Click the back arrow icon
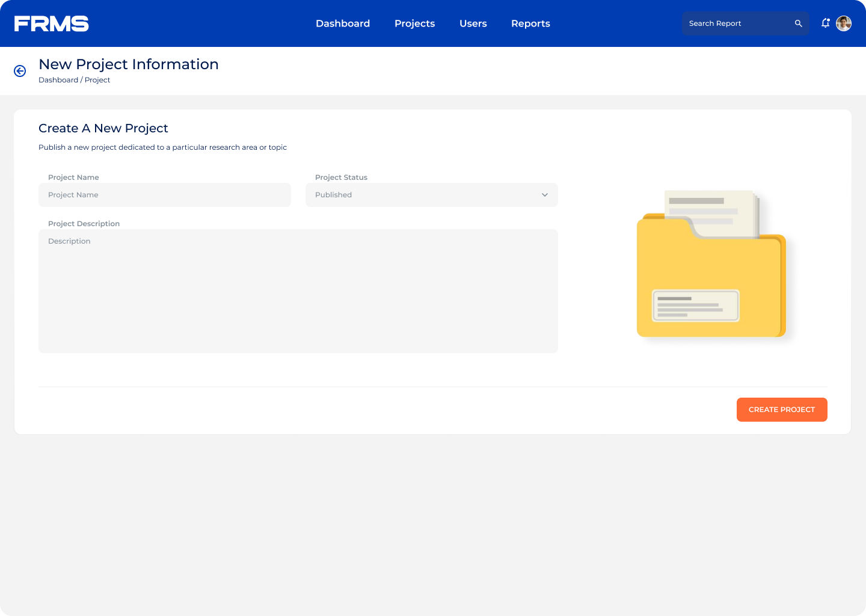The width and height of the screenshot is (866, 616). pos(20,71)
